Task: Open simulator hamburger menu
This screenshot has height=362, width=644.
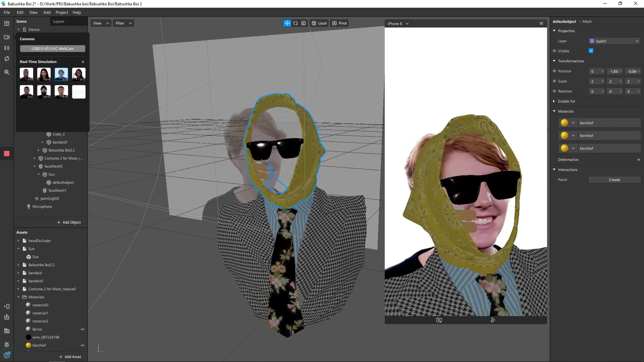Action: tap(541, 24)
